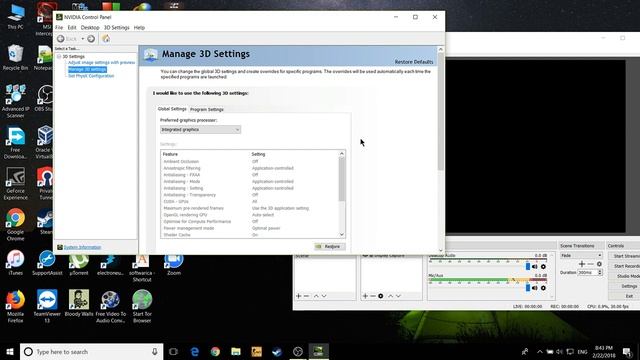Open the 3D Settings menu

click(x=116, y=27)
